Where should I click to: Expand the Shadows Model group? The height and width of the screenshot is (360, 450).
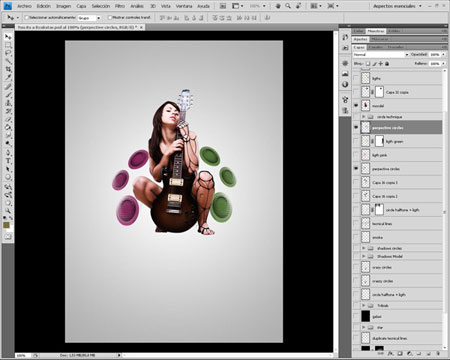click(364, 256)
